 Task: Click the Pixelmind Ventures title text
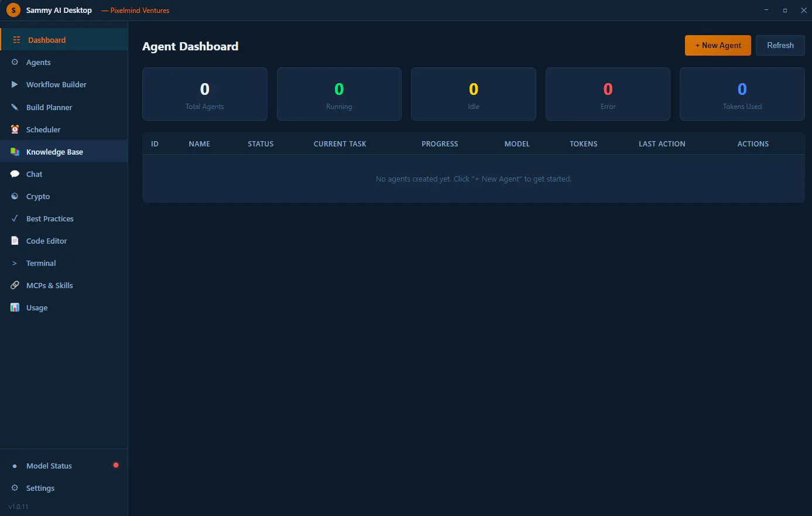click(x=135, y=11)
